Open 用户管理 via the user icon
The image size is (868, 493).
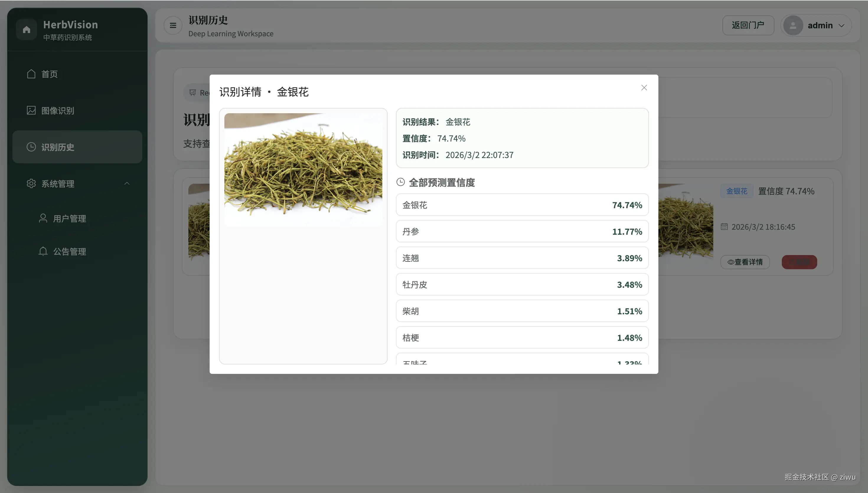43,218
